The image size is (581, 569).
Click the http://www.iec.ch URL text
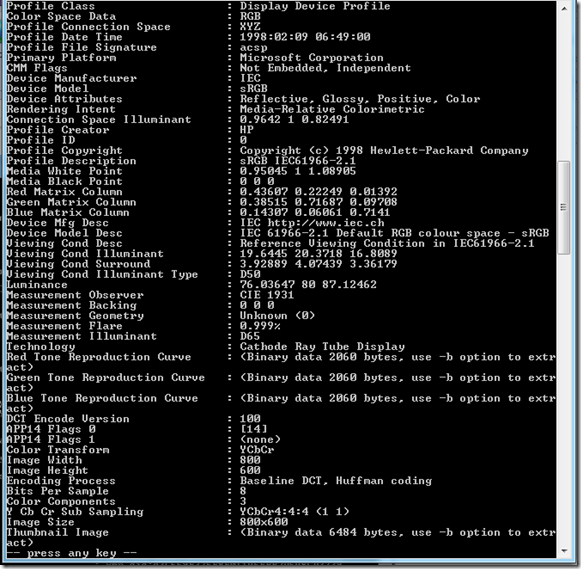click(326, 223)
